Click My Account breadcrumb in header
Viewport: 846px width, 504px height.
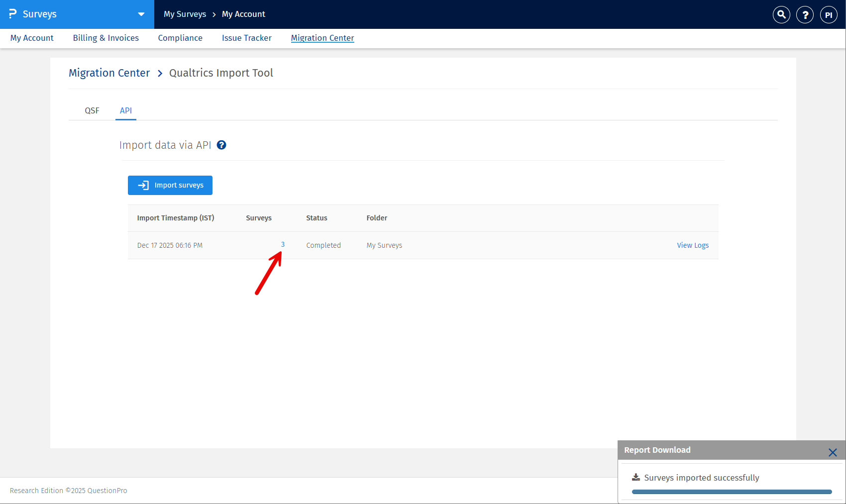point(243,14)
